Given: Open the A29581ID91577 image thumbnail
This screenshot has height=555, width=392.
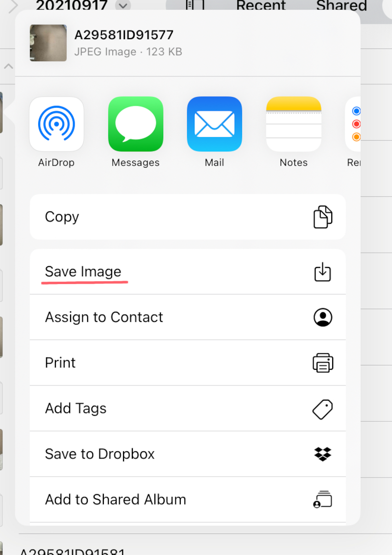Looking at the screenshot, I should [48, 43].
